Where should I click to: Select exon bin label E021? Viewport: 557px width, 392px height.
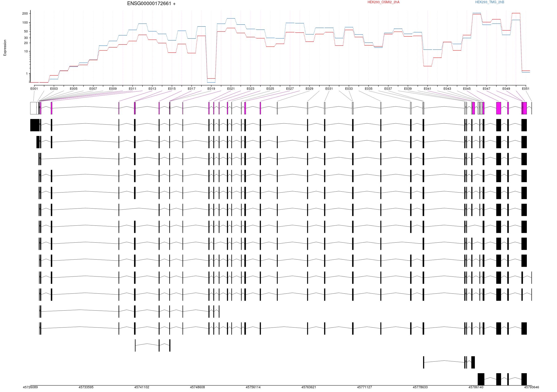(x=231, y=89)
